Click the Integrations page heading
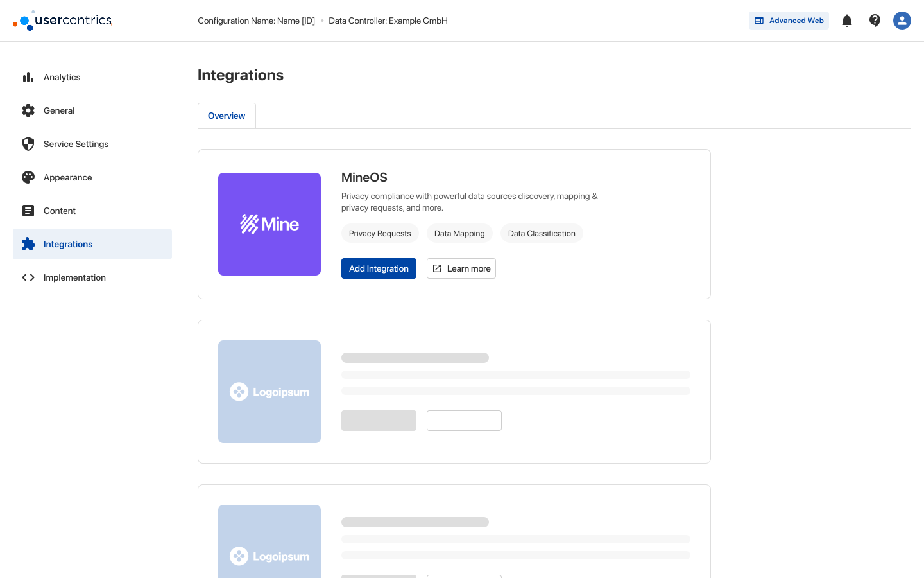This screenshot has height=578, width=924. click(x=241, y=75)
